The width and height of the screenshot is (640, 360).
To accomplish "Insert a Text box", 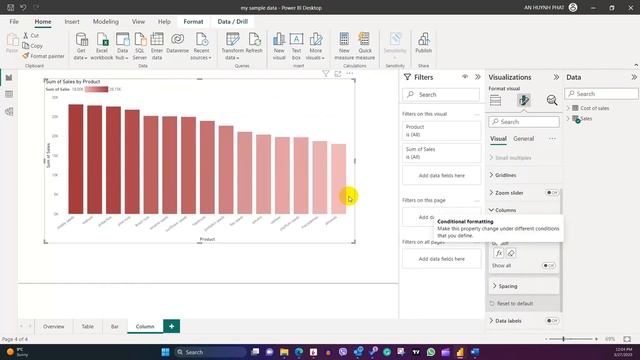I will pos(296,46).
